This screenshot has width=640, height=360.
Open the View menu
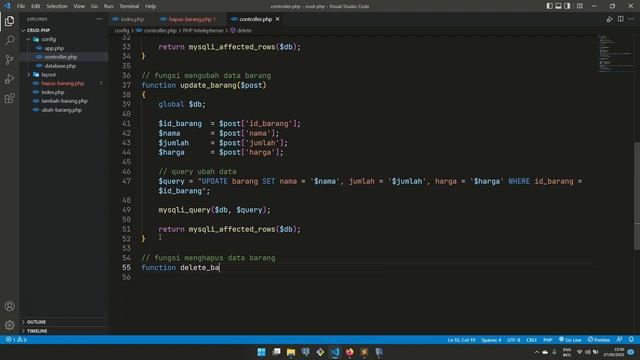(x=79, y=6)
